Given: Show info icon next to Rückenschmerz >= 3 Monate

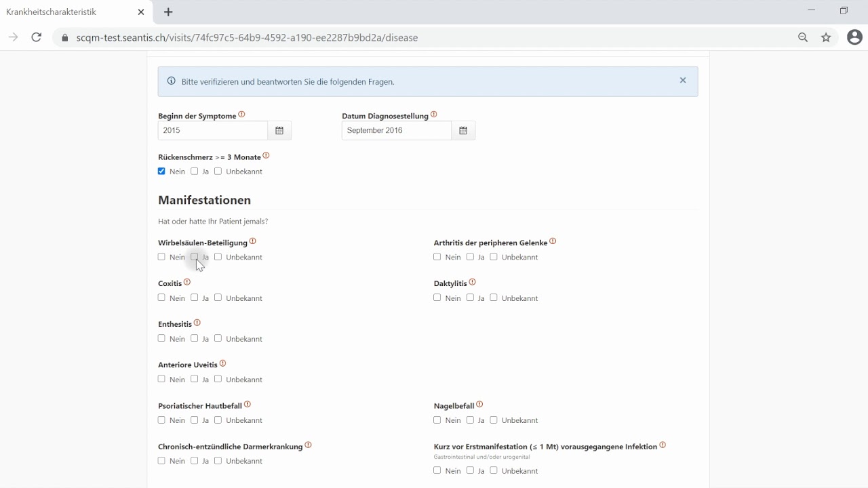Looking at the screenshot, I should pos(267,155).
